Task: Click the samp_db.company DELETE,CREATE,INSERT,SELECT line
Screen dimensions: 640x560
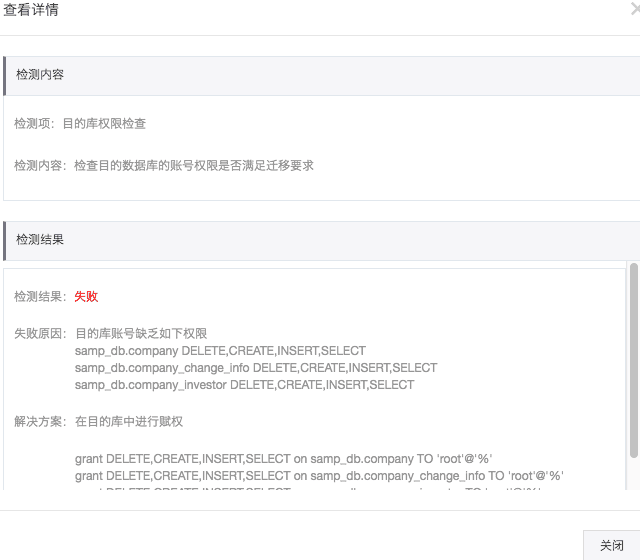Action: (220, 351)
